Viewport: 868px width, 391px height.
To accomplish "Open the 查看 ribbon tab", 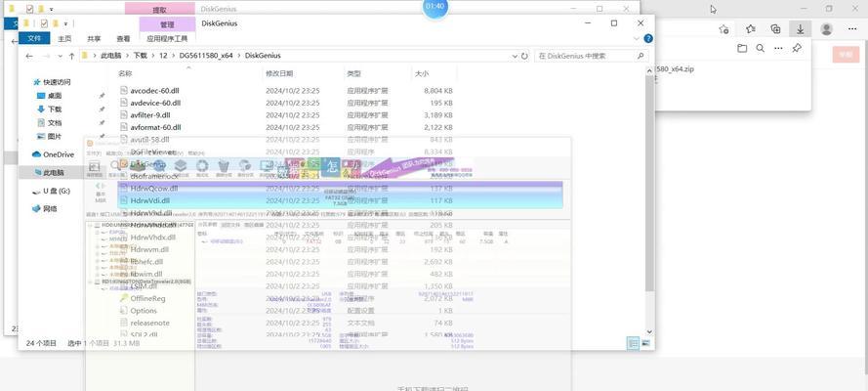I will (x=123, y=39).
